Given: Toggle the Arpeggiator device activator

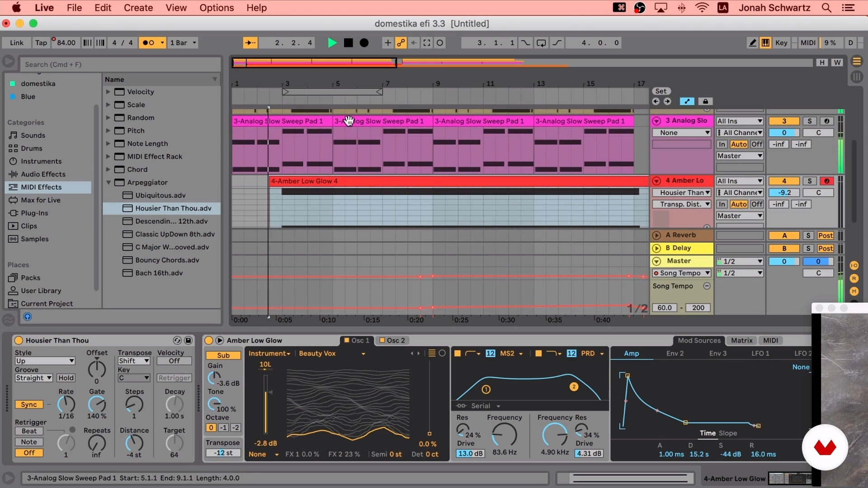Looking at the screenshot, I should coord(19,340).
